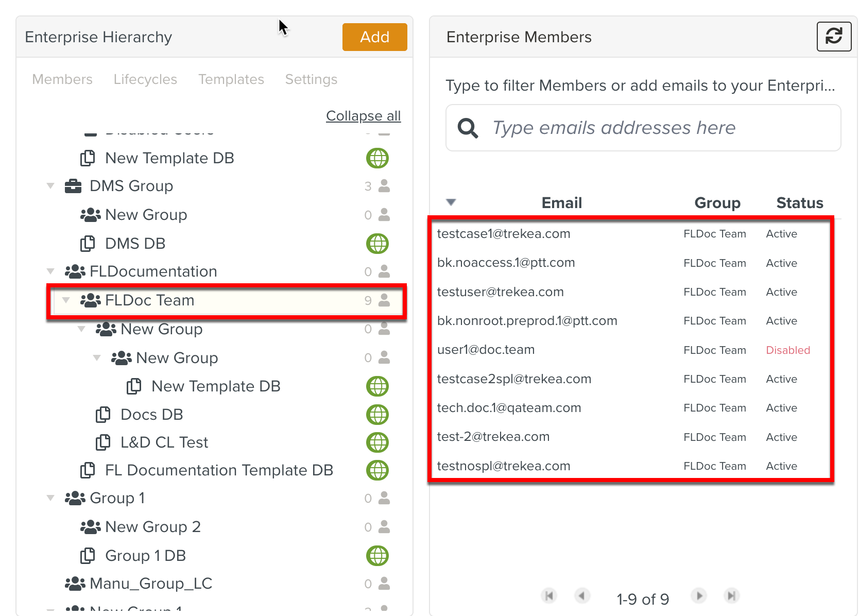Click the globe icon next to Docs DB
The width and height of the screenshot is (859, 616).
[x=377, y=415]
